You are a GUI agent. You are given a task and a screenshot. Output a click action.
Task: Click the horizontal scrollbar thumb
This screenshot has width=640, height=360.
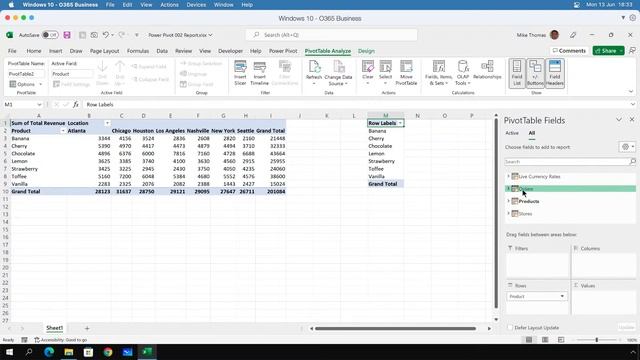(395, 328)
